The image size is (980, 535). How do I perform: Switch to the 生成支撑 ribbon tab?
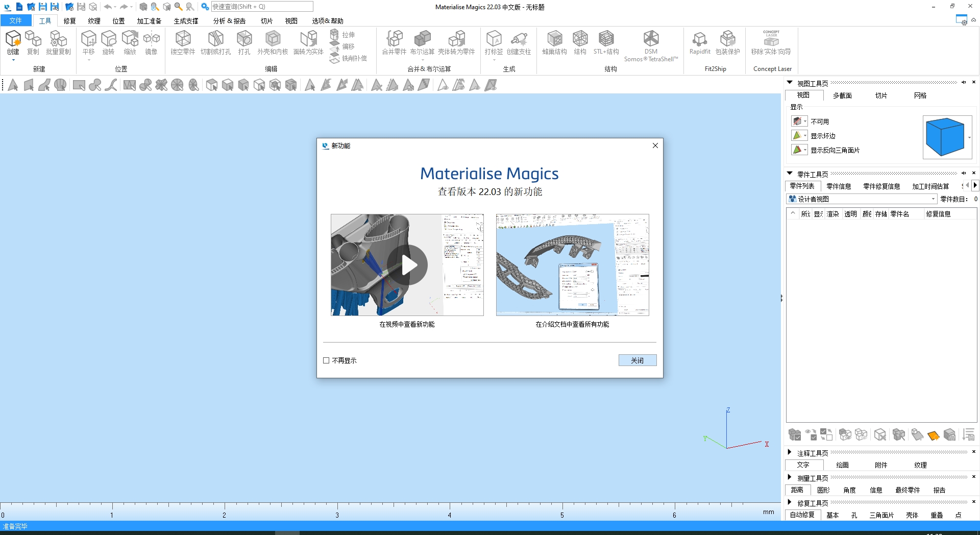[186, 21]
